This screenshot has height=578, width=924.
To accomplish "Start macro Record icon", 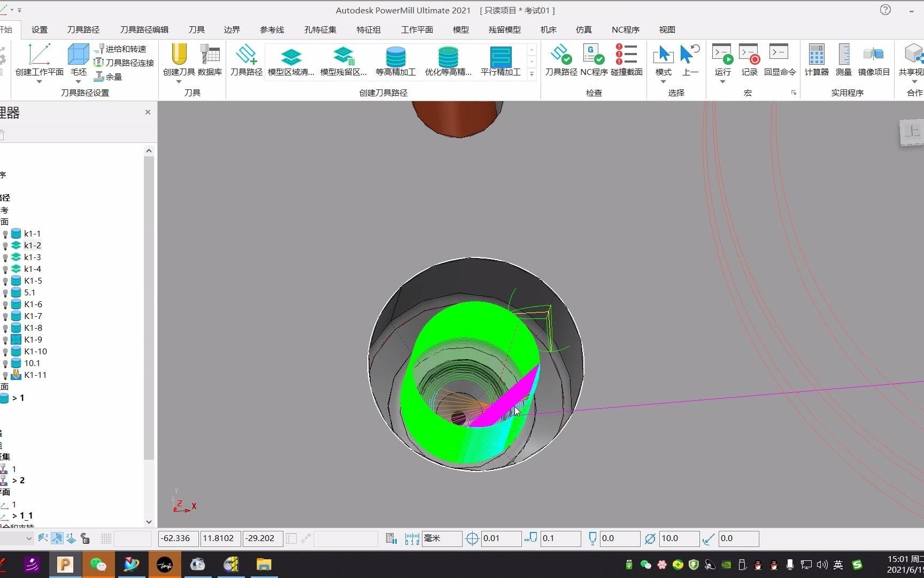I will click(x=749, y=60).
